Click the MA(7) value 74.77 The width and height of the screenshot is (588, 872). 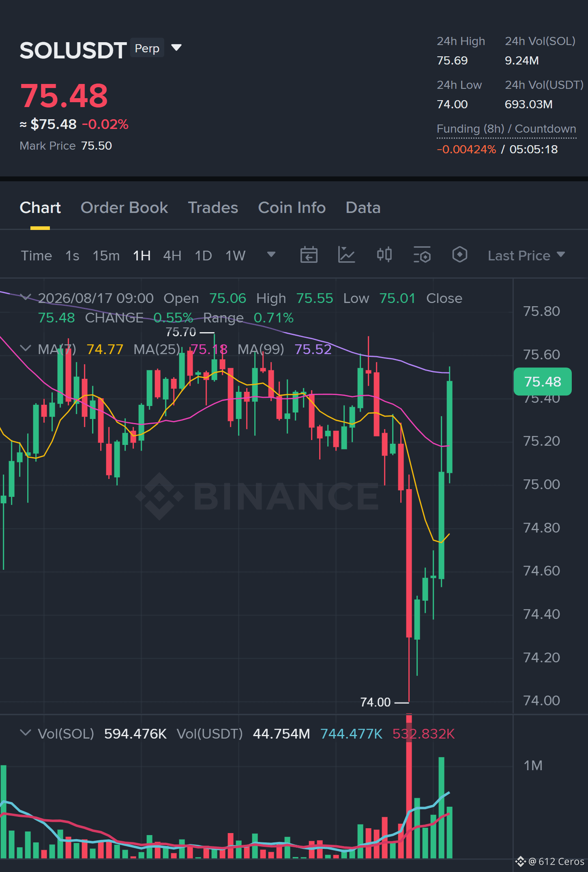click(105, 349)
